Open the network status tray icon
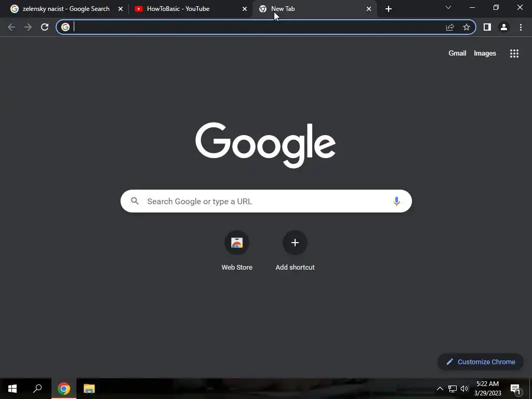532x399 pixels. (x=453, y=389)
